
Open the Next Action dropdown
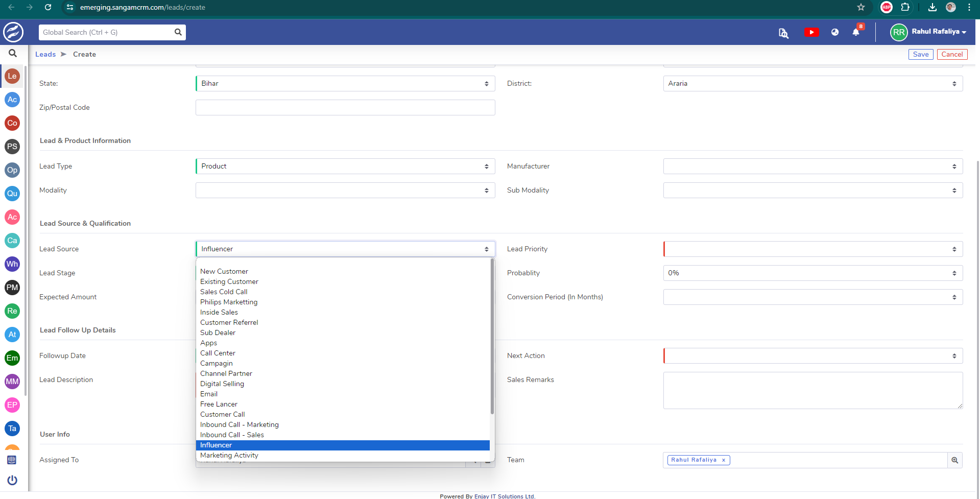(x=813, y=356)
